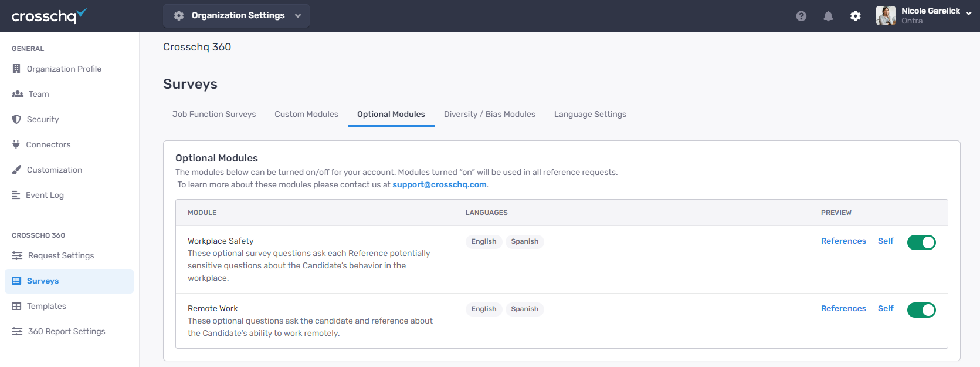Image resolution: width=980 pixels, height=367 pixels.
Task: Preview Workplace Safety References survey
Action: 843,241
